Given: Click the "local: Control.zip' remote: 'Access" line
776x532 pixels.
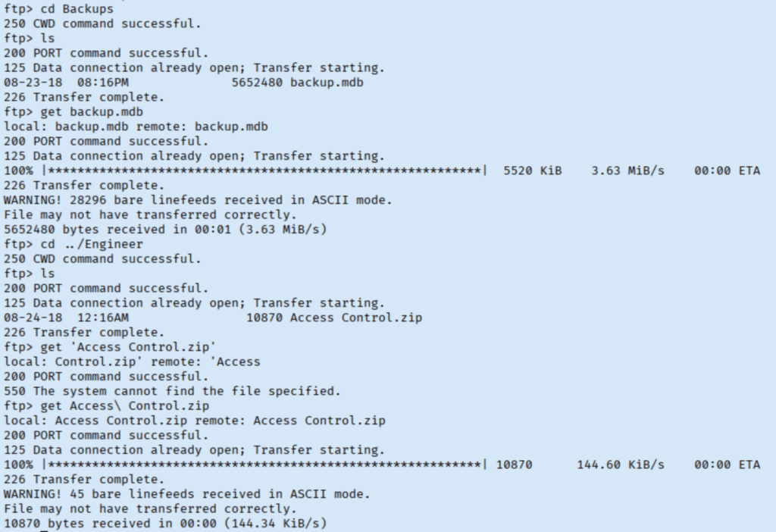Looking at the screenshot, I should [x=132, y=361].
